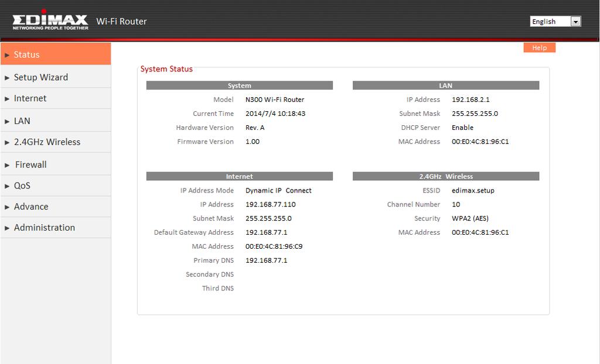The image size is (600, 364).
Task: Click the Secondary DNS label
Action: (x=210, y=274)
